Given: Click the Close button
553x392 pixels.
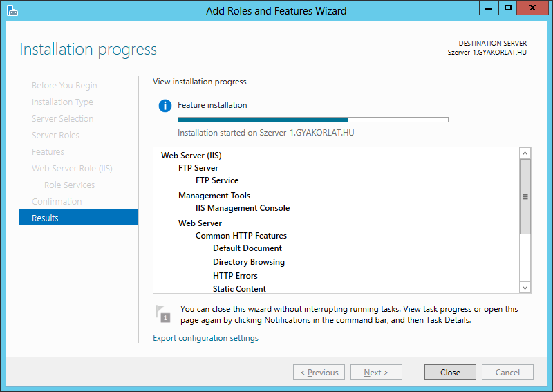Looking at the screenshot, I should tap(450, 372).
